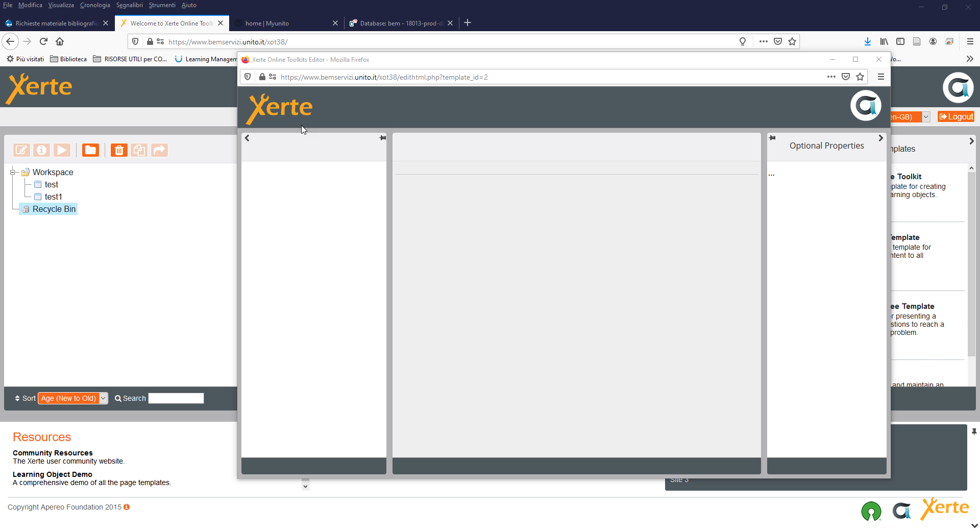Open Biblioteca bookmarks folder
Viewport: 980px width, 531px height.
point(68,59)
